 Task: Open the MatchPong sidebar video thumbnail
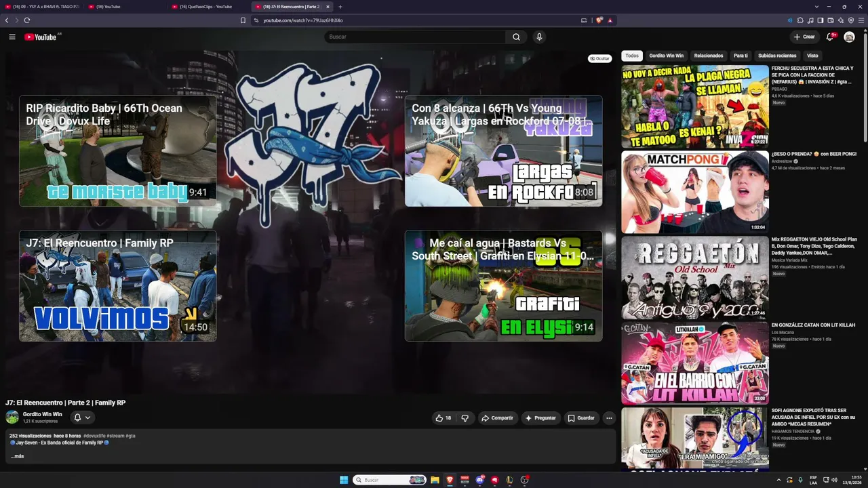tap(695, 192)
